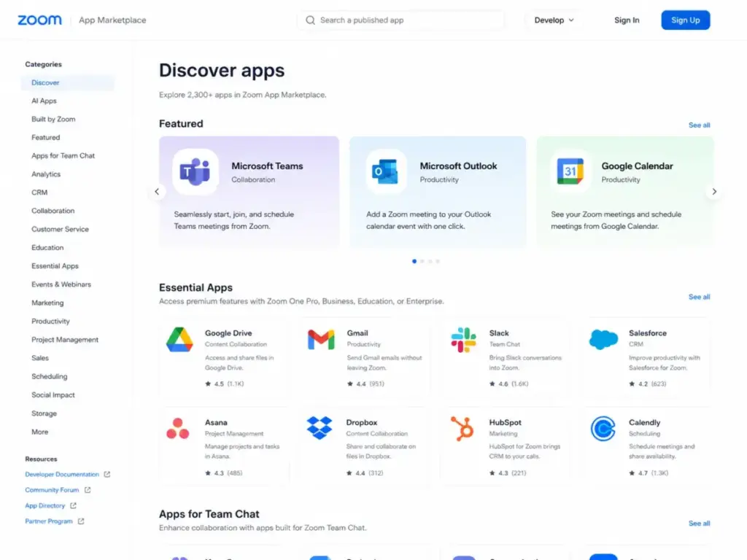Open the Built by Zoom category
This screenshot has width=747, height=560.
coord(53,119)
